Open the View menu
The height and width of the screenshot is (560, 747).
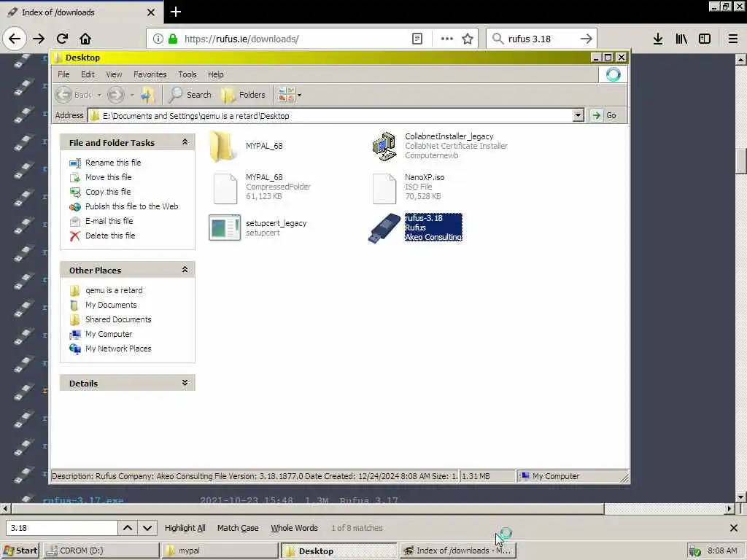[114, 74]
